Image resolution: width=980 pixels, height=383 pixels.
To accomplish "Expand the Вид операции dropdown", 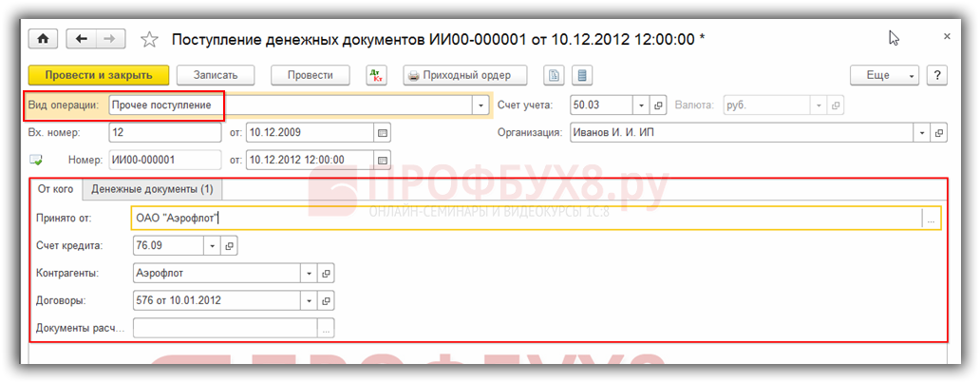I will (x=480, y=105).
